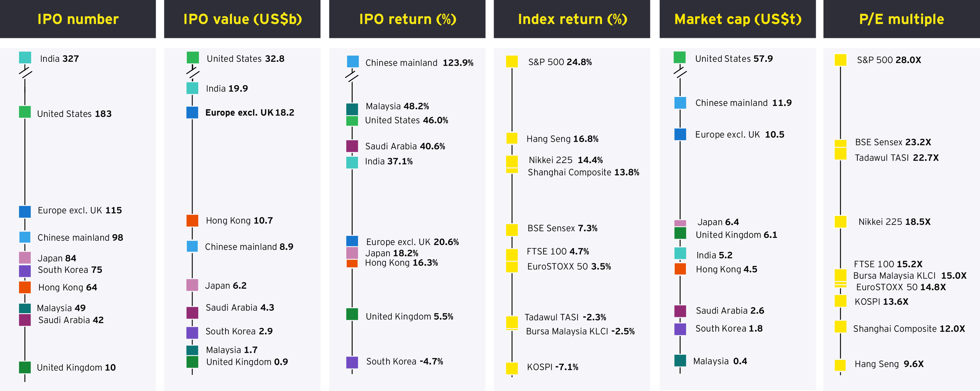Select the Nikkei 225 18.5X label
Viewport: 980px width, 391px height.
[894, 222]
